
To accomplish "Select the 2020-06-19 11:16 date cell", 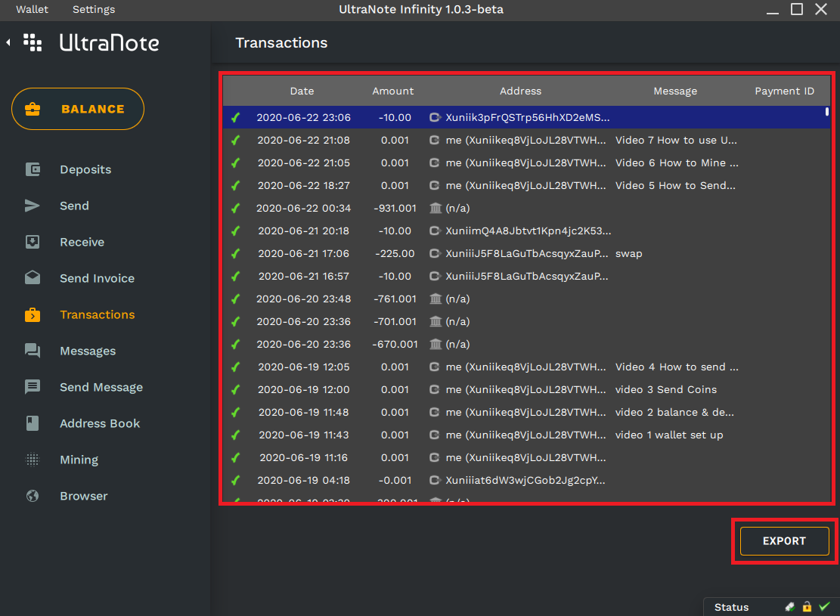I will [x=304, y=457].
